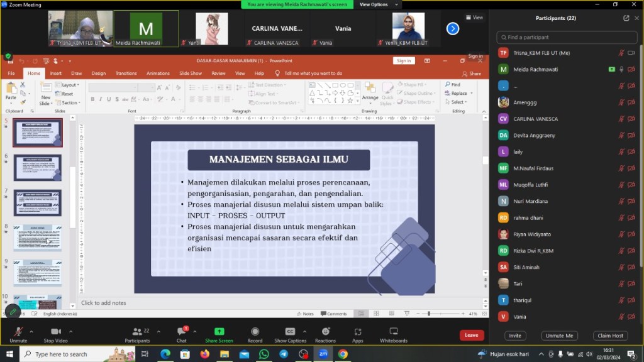Open the Insert ribbon tab
The height and width of the screenshot is (362, 644).
click(56, 73)
